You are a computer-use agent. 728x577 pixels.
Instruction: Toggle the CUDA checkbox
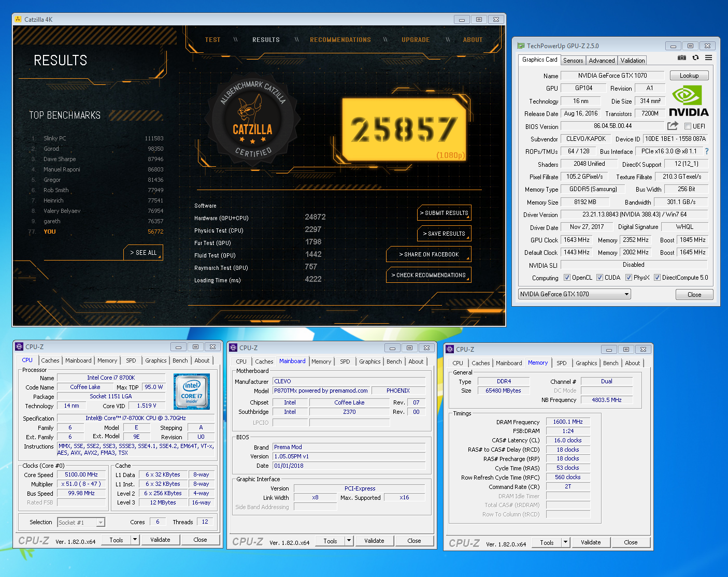tap(599, 278)
